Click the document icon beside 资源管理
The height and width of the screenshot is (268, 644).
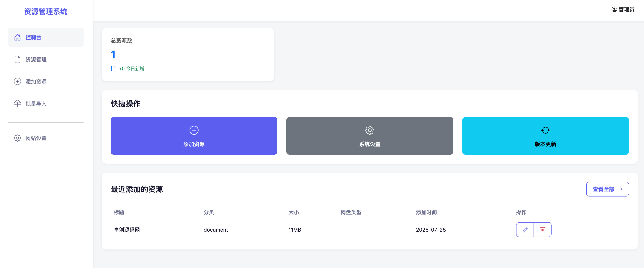coord(17,59)
